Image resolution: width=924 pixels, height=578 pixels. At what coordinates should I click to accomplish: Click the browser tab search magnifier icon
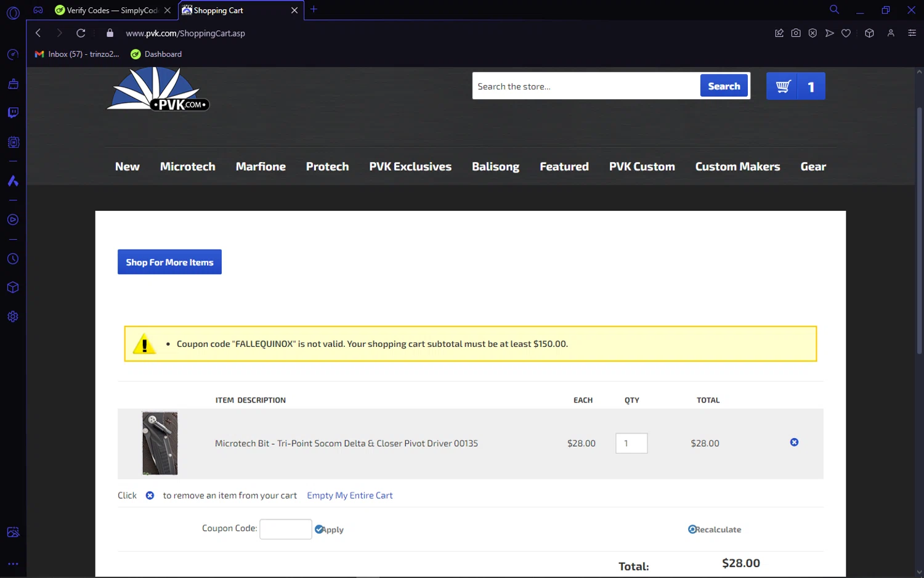(x=834, y=9)
